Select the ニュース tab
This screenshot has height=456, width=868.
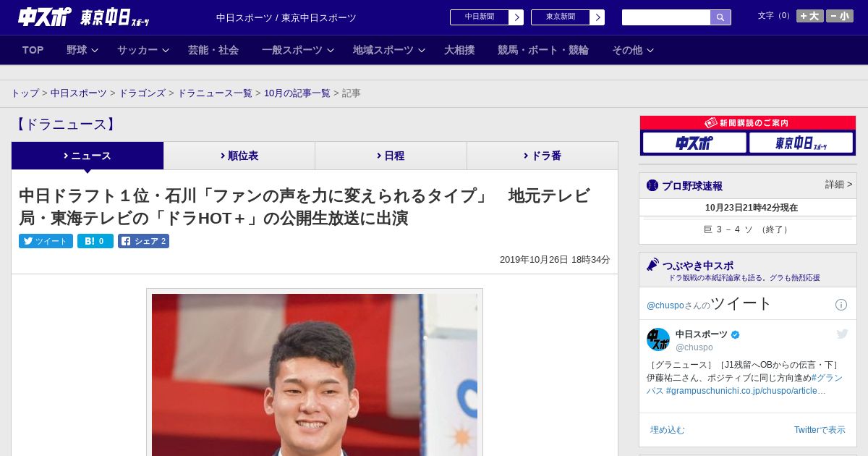(x=88, y=156)
